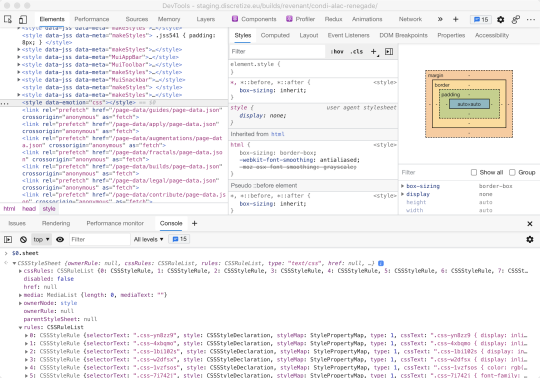Open the console 15 issues badge
The height and width of the screenshot is (378, 540).
pos(179,239)
